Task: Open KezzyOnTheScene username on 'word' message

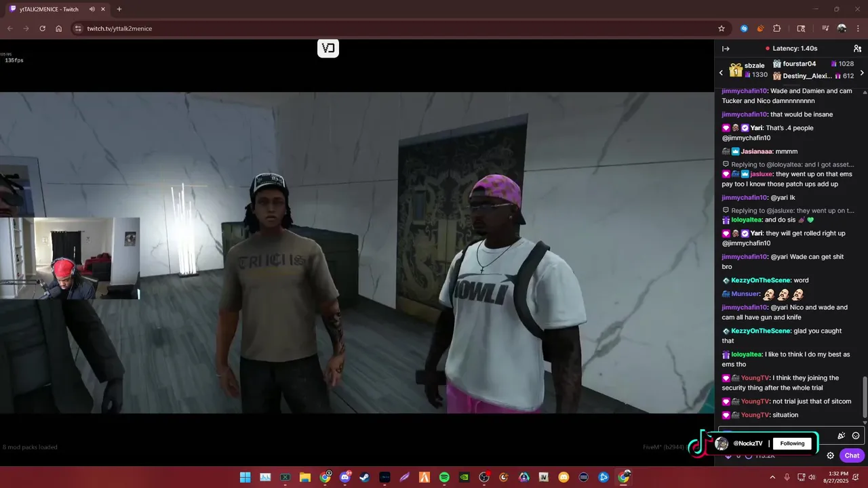Action: click(761, 281)
